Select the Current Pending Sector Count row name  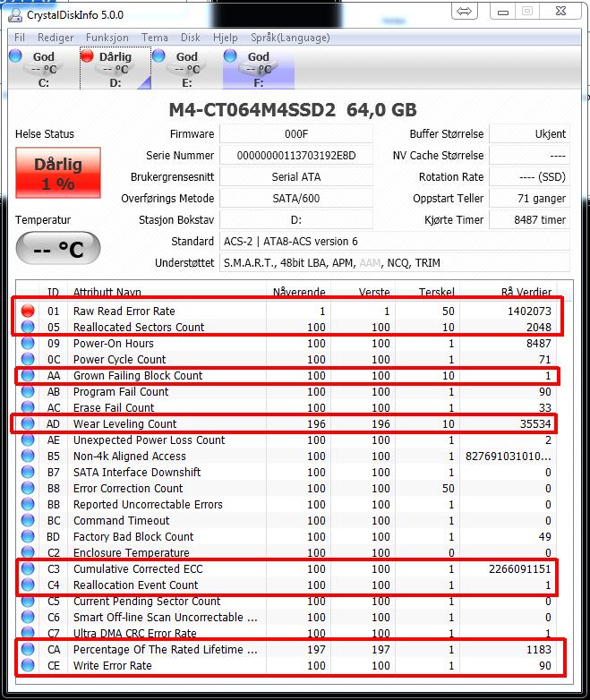coord(147,601)
